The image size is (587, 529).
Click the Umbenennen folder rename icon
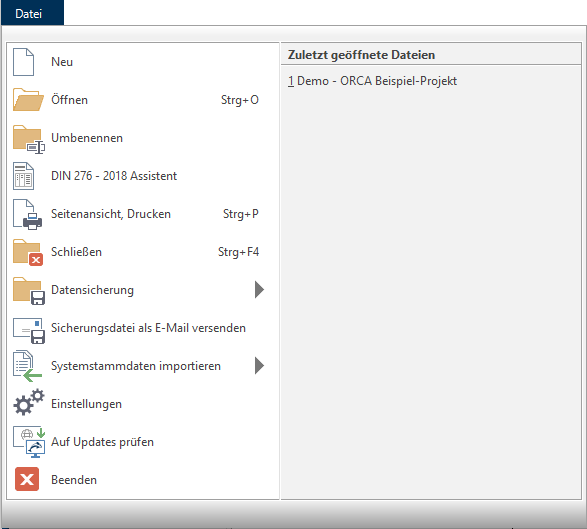(29, 139)
